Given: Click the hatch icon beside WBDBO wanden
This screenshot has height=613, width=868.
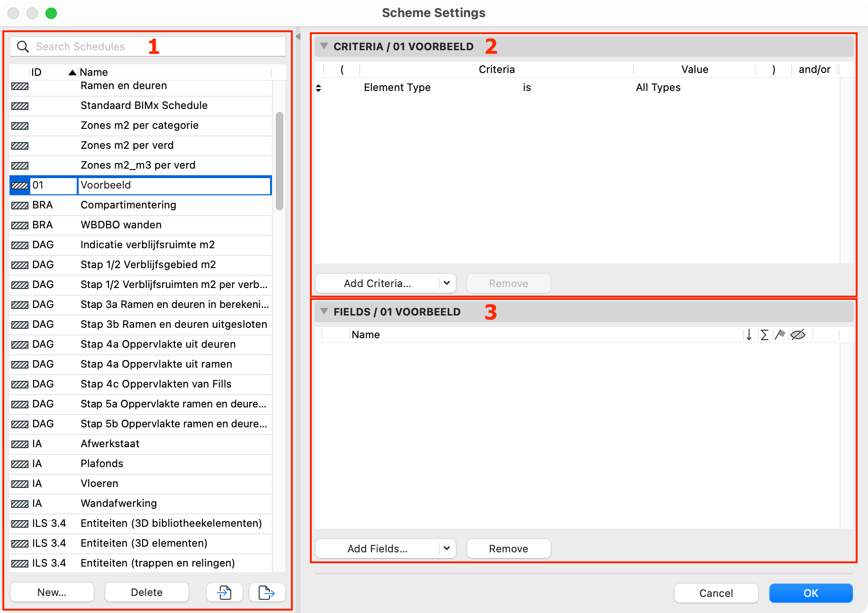Looking at the screenshot, I should pos(20,225).
